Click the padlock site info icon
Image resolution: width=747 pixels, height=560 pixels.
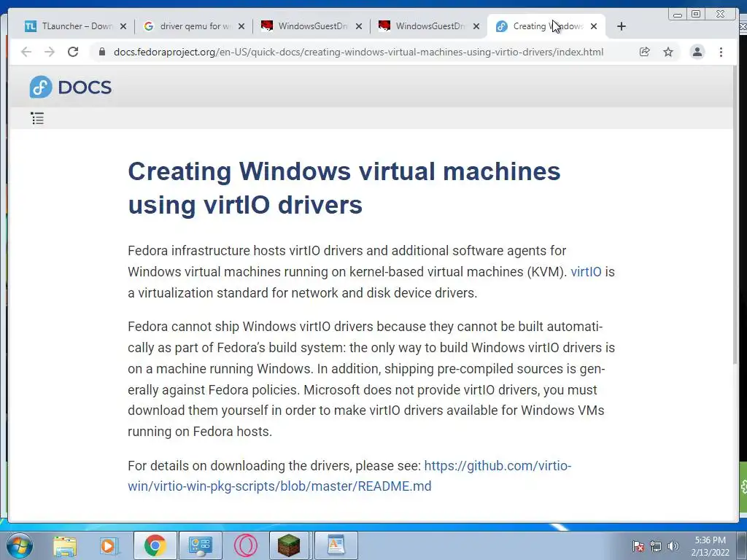tap(102, 52)
